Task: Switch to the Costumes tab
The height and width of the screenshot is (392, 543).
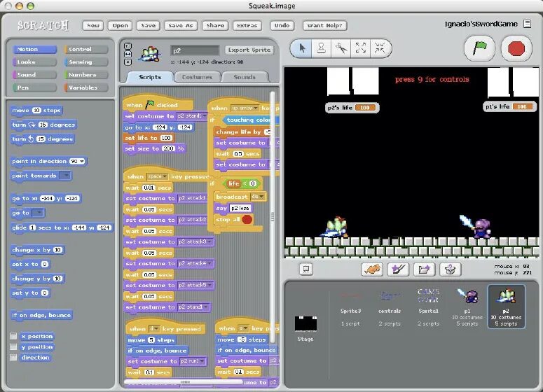Action: coord(197,77)
